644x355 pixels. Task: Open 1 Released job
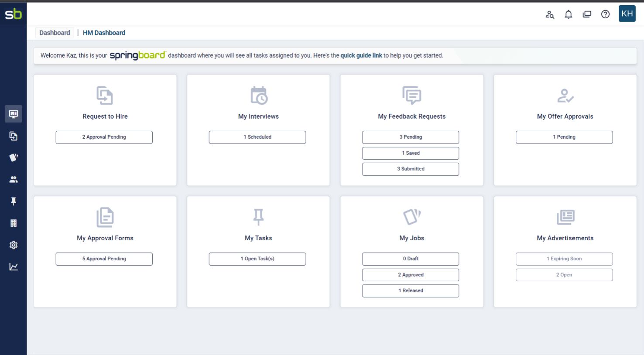(411, 290)
